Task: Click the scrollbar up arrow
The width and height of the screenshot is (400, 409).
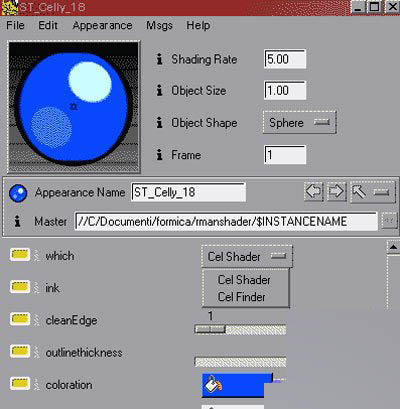Action: tap(393, 247)
